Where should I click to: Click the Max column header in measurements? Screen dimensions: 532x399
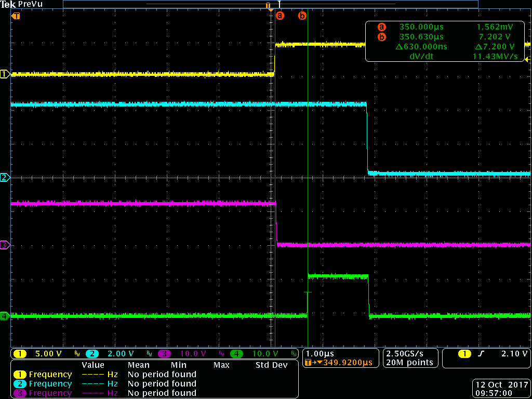click(x=221, y=365)
